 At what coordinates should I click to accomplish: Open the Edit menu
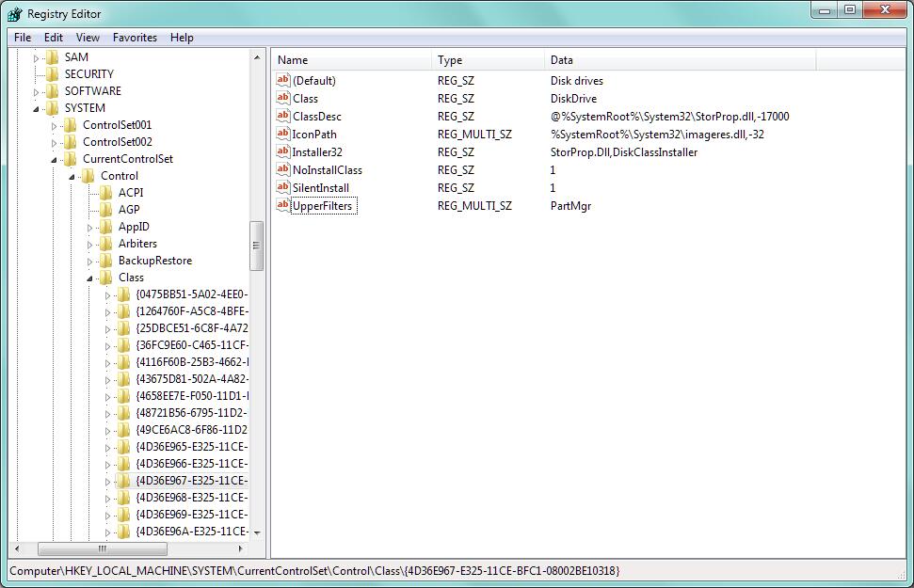click(x=53, y=38)
